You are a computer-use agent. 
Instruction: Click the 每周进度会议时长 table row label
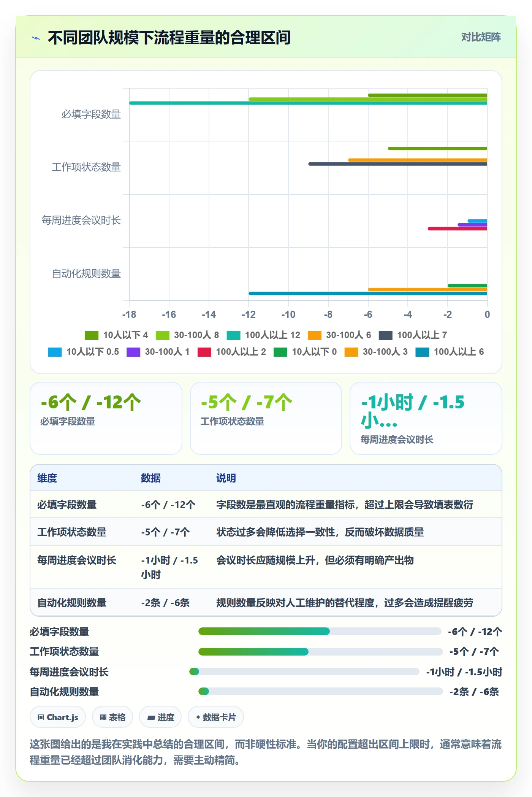77,560
